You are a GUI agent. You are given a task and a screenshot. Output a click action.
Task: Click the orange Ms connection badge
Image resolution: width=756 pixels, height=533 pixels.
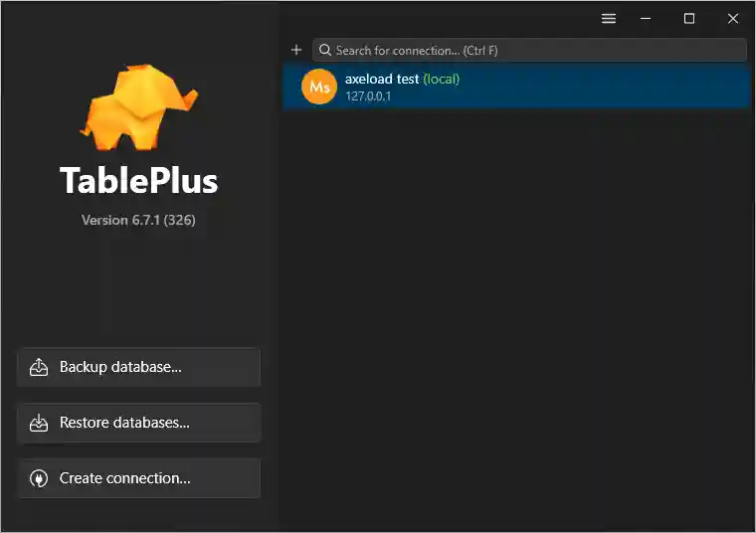(x=318, y=87)
